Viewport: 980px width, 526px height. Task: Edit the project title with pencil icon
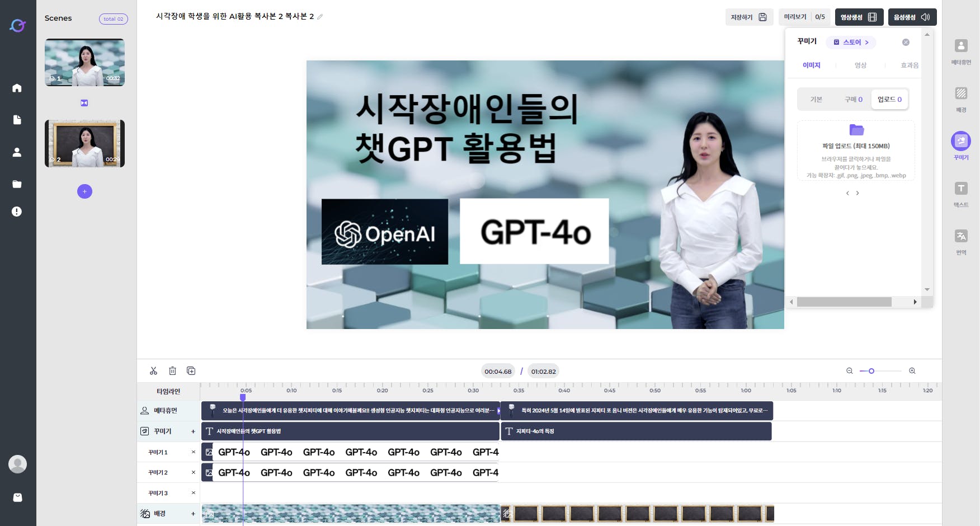click(x=320, y=17)
